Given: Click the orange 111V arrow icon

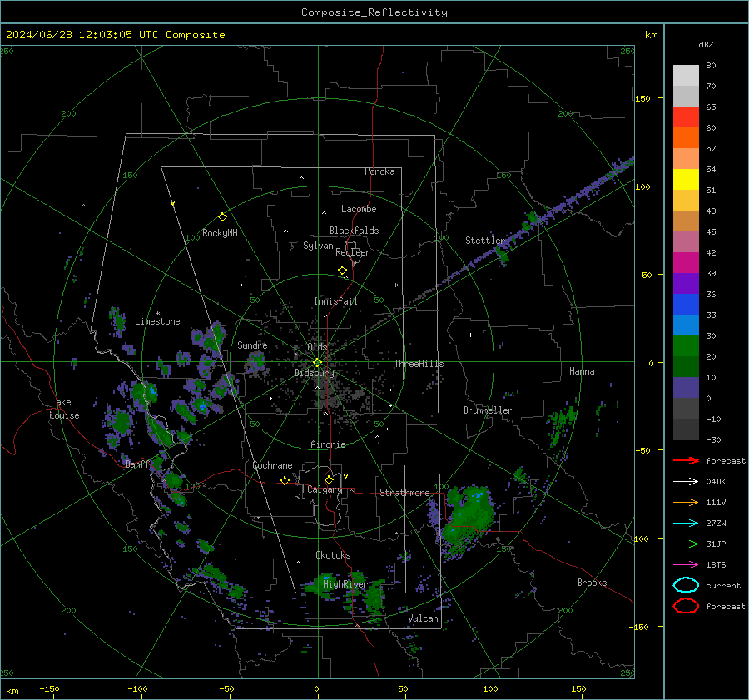Looking at the screenshot, I should point(686,502).
